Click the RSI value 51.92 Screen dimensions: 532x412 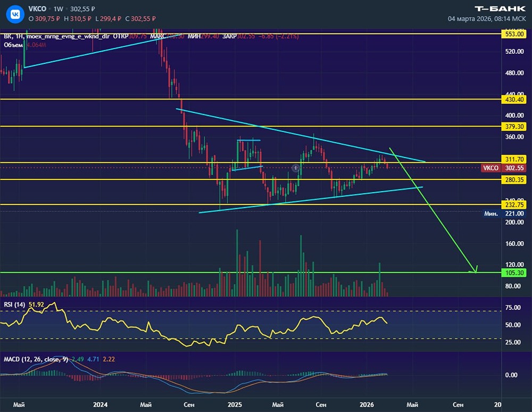pyautogui.click(x=36, y=304)
